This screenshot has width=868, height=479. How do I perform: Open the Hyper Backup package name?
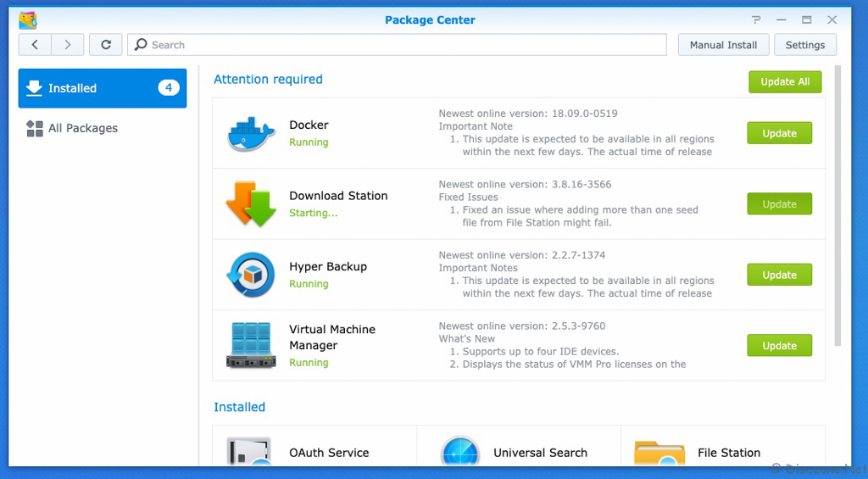pyautogui.click(x=328, y=267)
